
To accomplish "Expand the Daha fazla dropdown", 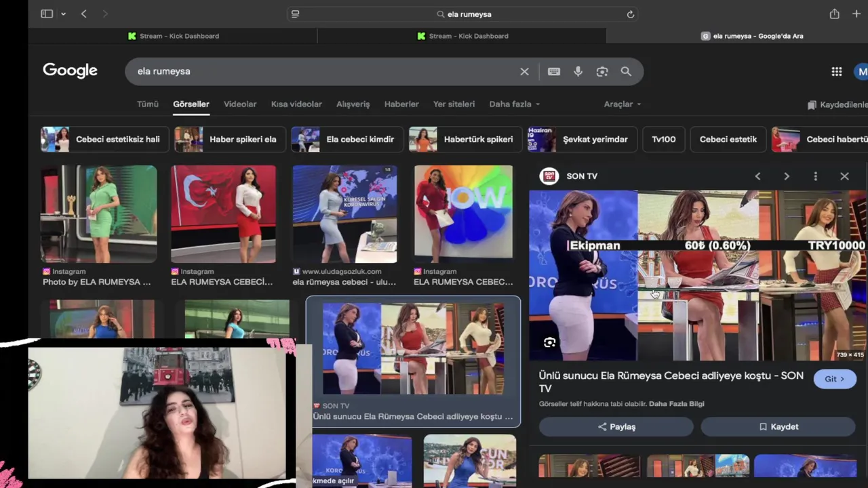I will pos(515,104).
